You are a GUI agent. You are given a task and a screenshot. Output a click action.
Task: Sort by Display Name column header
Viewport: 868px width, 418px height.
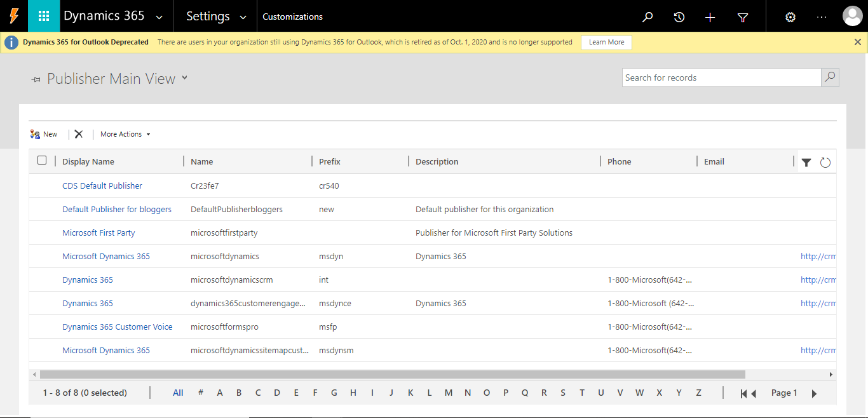[x=88, y=161]
